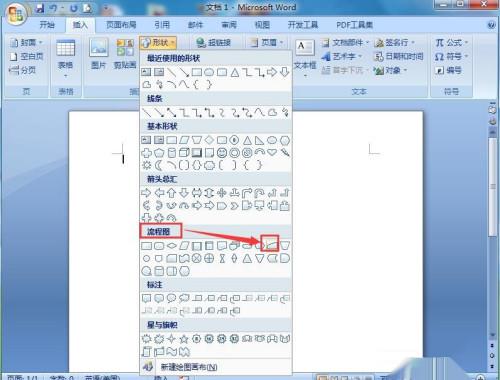Screen dimensions: 500x380
Task: Open the Review tab
Action: pyautogui.click(x=229, y=25)
